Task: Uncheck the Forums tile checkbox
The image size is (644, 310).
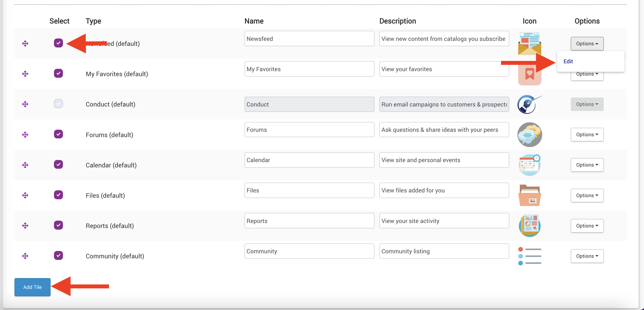Action: pos(58,134)
